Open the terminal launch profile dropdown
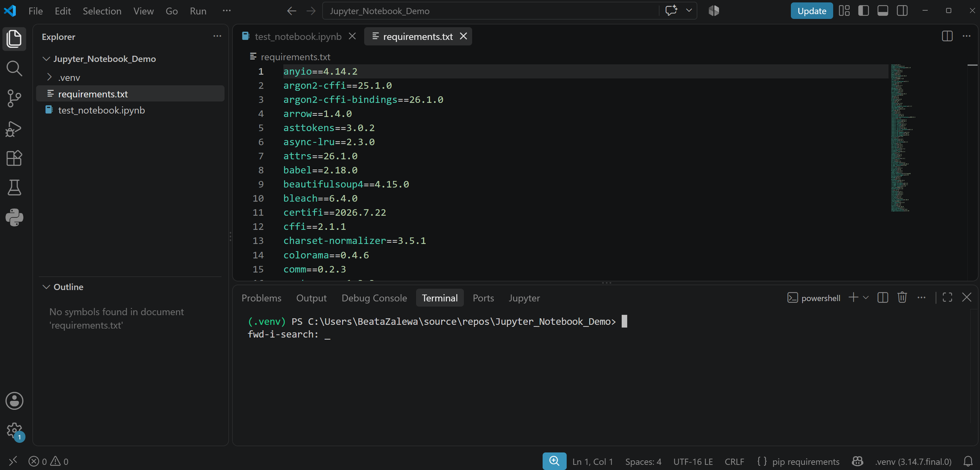 click(866, 298)
